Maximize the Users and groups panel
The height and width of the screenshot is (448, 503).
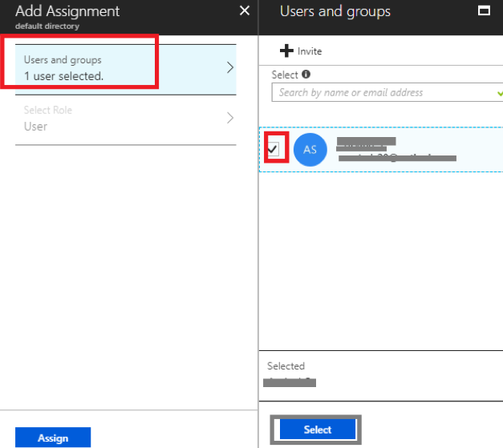[483, 11]
